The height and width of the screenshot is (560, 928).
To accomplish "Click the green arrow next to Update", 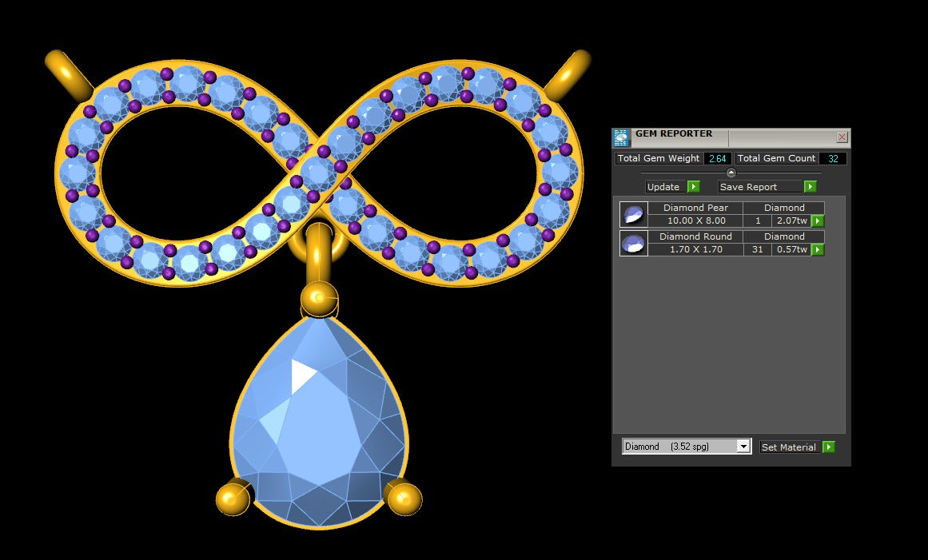I will [x=693, y=187].
